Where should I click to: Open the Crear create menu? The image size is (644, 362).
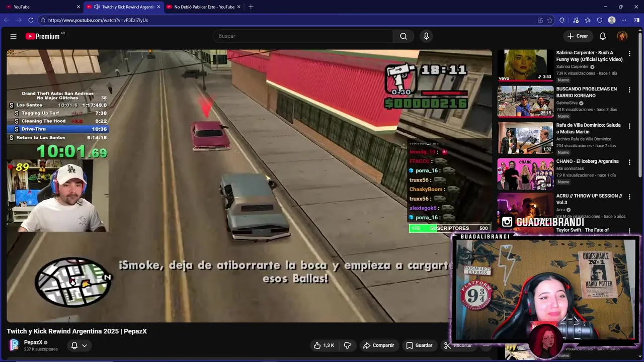point(578,36)
